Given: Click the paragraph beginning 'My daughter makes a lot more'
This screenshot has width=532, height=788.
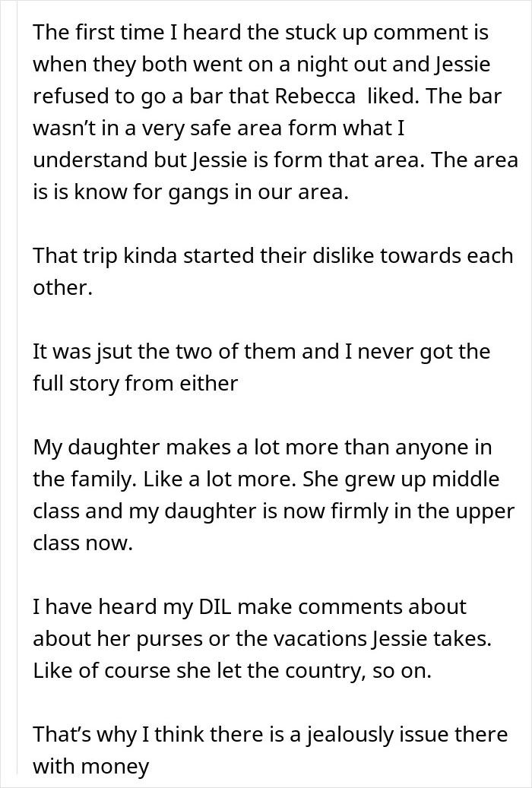Looking at the screenshot, I should coord(274,495).
